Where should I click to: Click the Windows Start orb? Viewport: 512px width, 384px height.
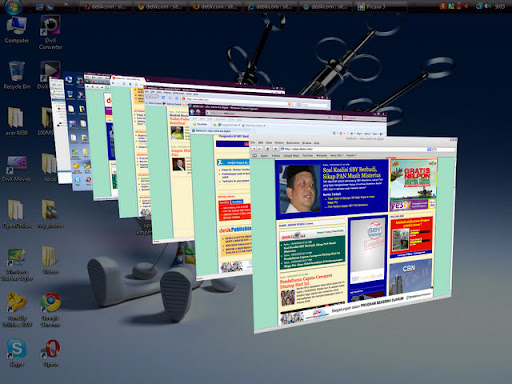pyautogui.click(x=13, y=7)
